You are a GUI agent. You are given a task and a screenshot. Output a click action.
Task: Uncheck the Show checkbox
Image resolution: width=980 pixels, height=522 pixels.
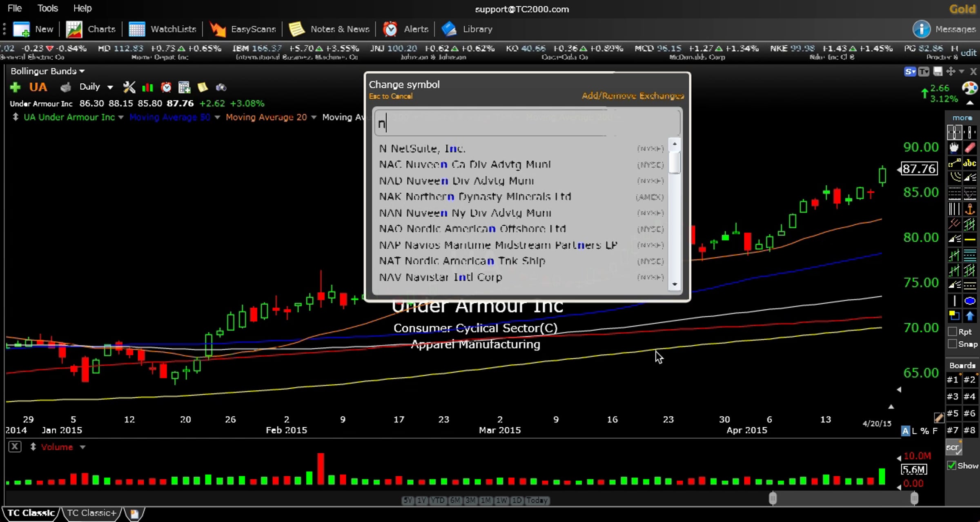pyautogui.click(x=952, y=466)
